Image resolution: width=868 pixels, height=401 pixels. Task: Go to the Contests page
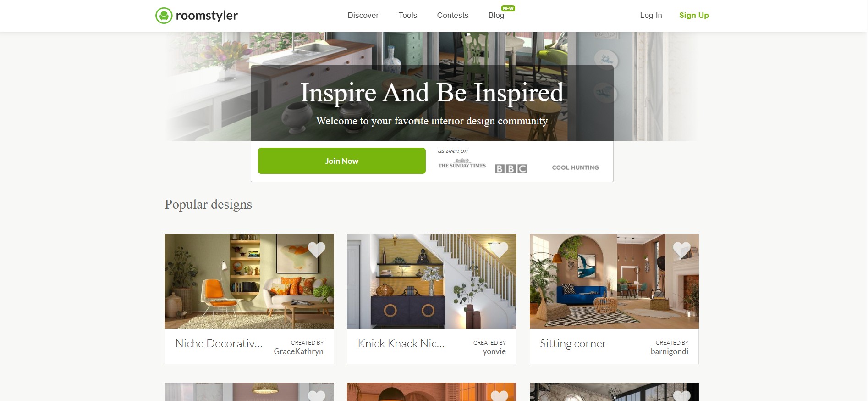coord(453,15)
